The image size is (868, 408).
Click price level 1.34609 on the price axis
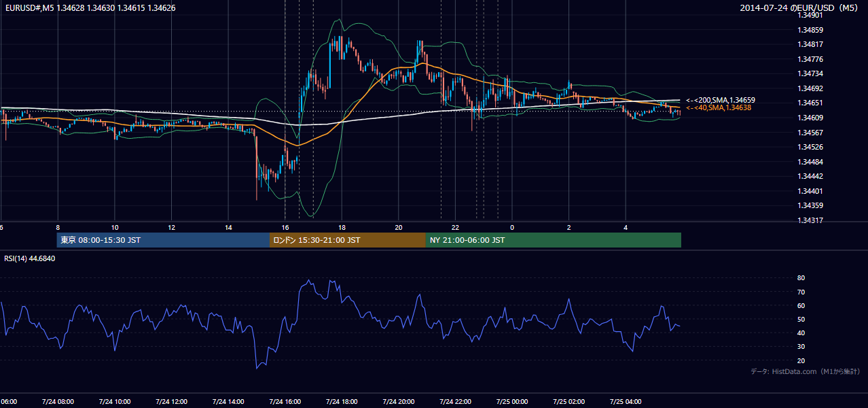[811, 118]
